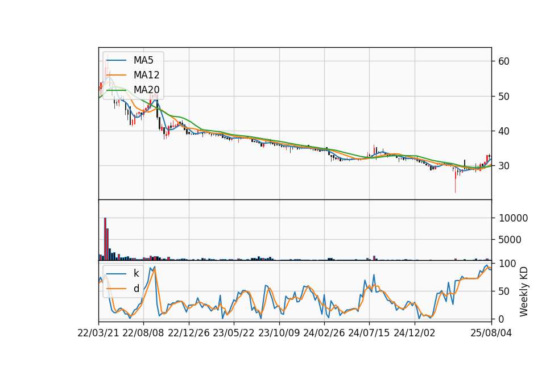Click the 23/10/09 date tick label

point(279,333)
